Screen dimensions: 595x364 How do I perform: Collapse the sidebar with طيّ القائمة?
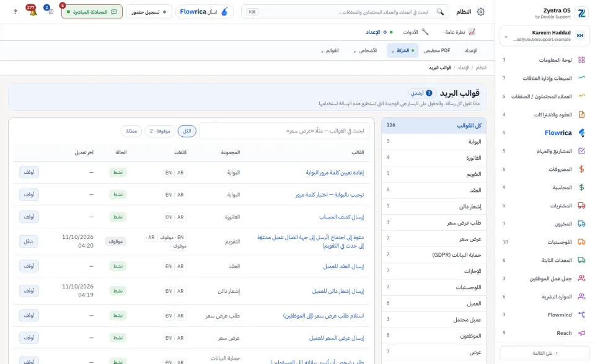(x=545, y=353)
